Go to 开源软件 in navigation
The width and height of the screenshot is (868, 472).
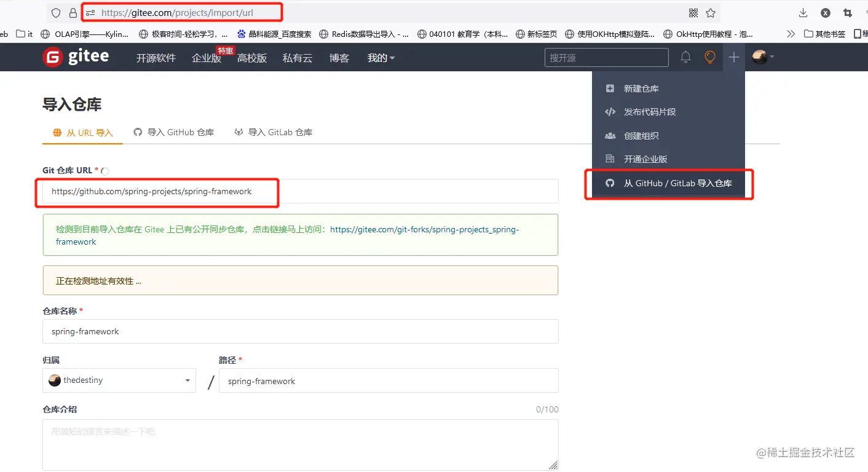click(x=156, y=58)
